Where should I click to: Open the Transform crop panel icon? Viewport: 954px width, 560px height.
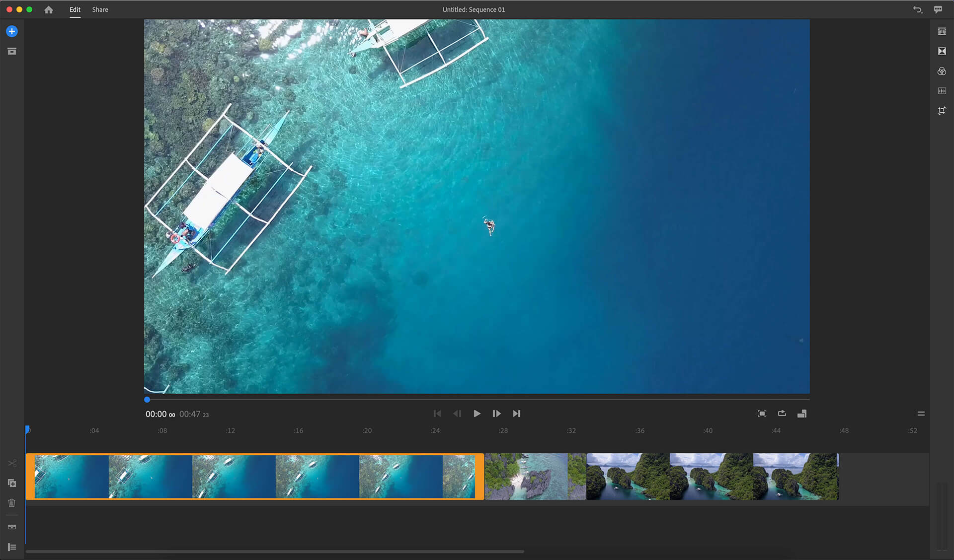(x=942, y=111)
